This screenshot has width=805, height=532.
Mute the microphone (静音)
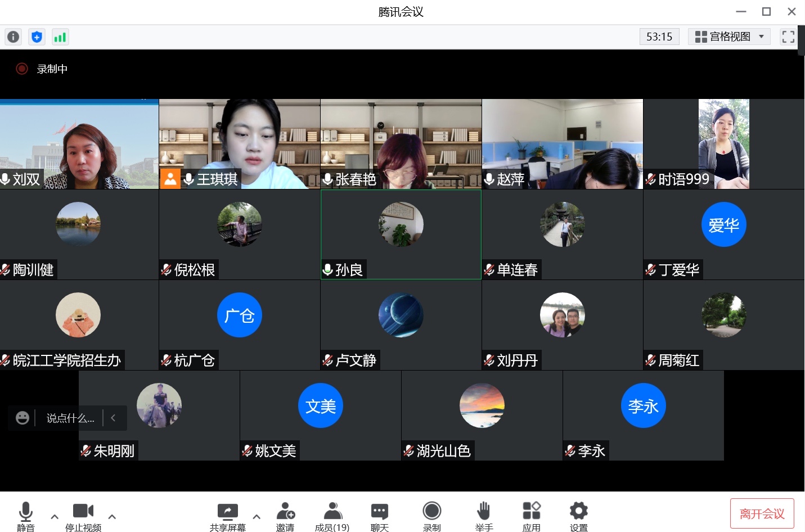(26, 516)
